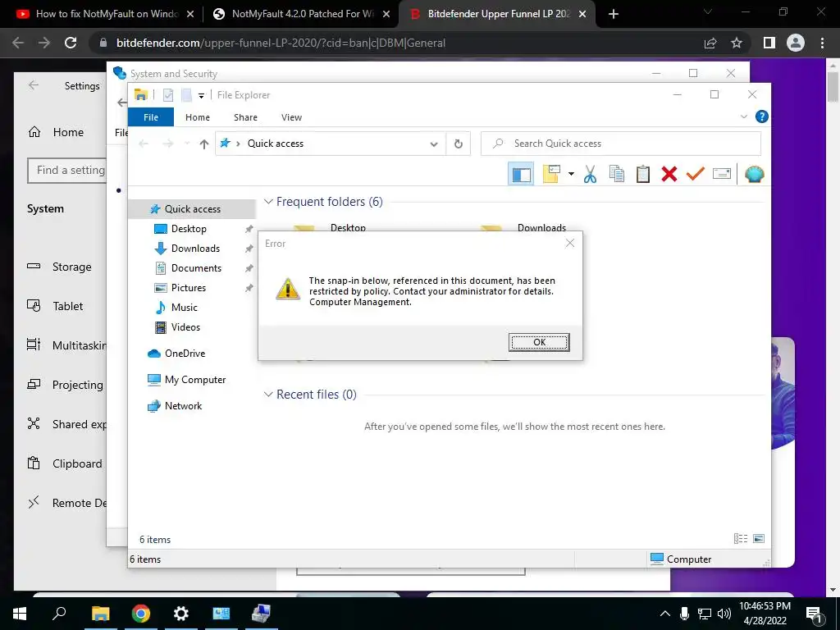Switch to details view icon
The image size is (840, 630).
(741, 538)
